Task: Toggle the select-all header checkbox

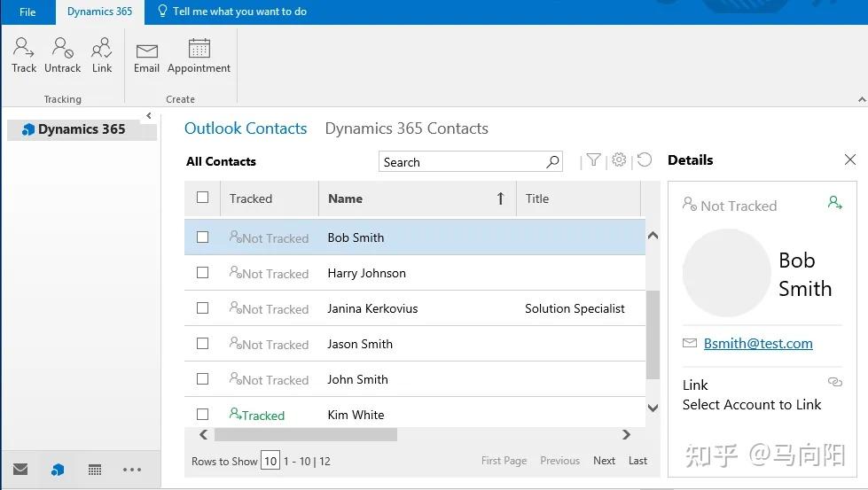Action: 202,198
